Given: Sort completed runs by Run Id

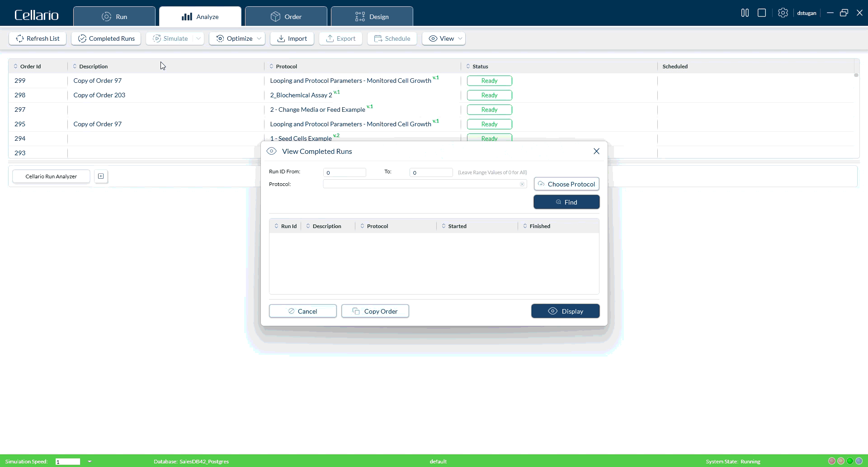Looking at the screenshot, I should point(285,226).
